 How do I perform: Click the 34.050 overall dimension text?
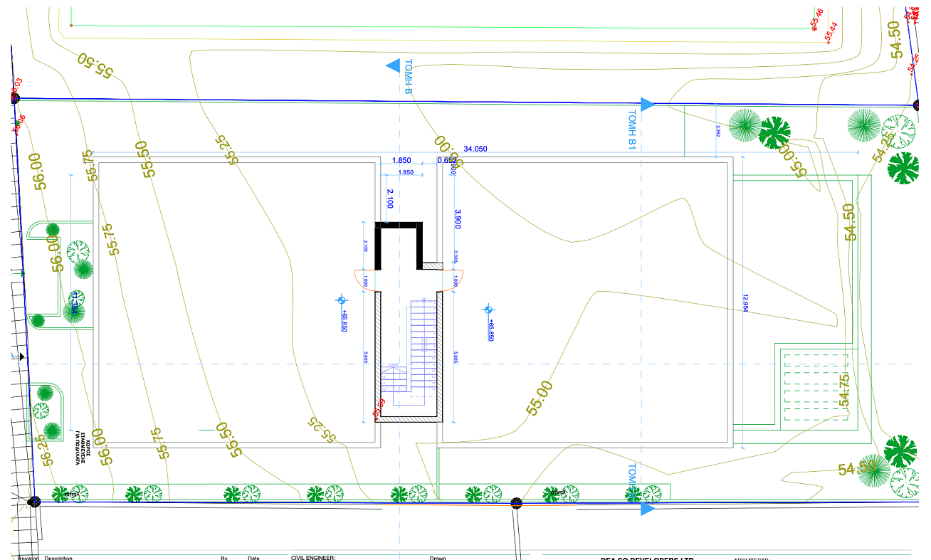pyautogui.click(x=475, y=149)
